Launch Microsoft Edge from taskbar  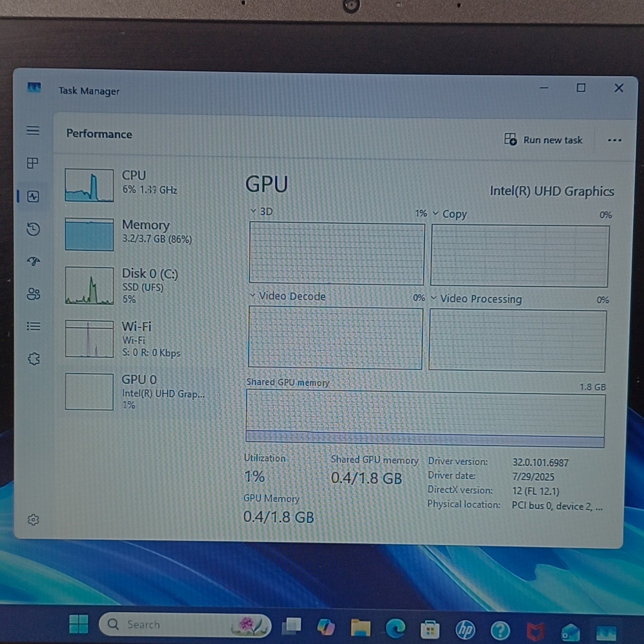coord(395,628)
